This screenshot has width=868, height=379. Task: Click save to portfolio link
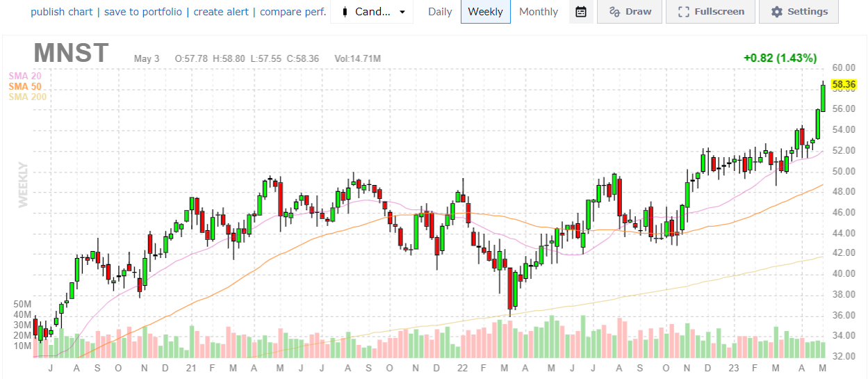tap(143, 12)
